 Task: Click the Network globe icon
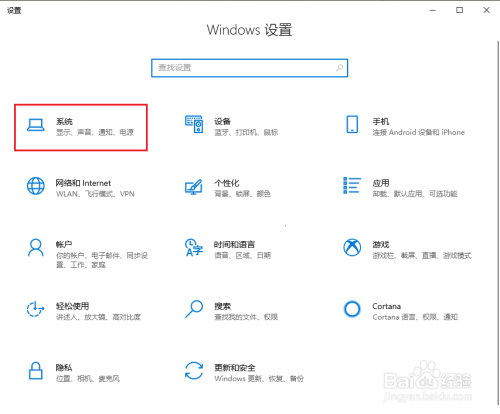tap(36, 186)
